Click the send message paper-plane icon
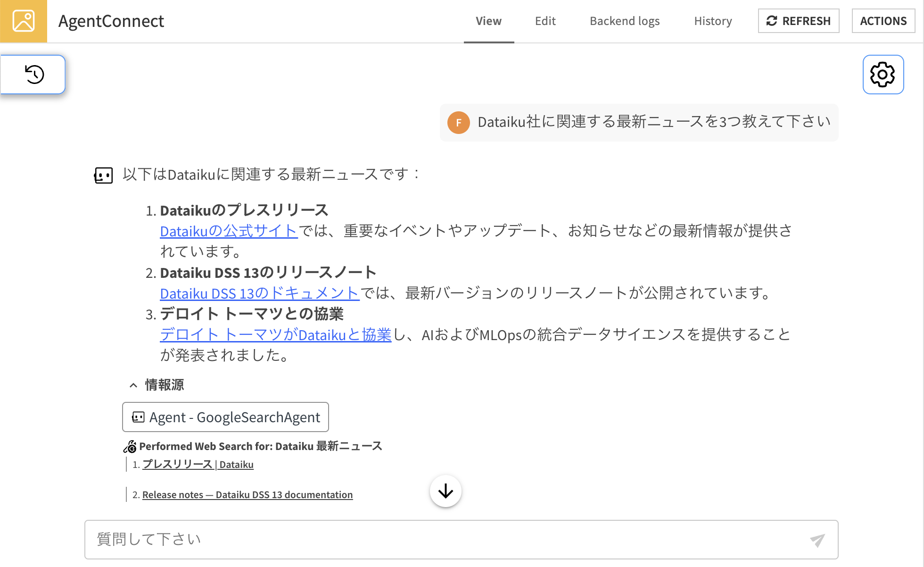924x567 pixels. click(817, 540)
